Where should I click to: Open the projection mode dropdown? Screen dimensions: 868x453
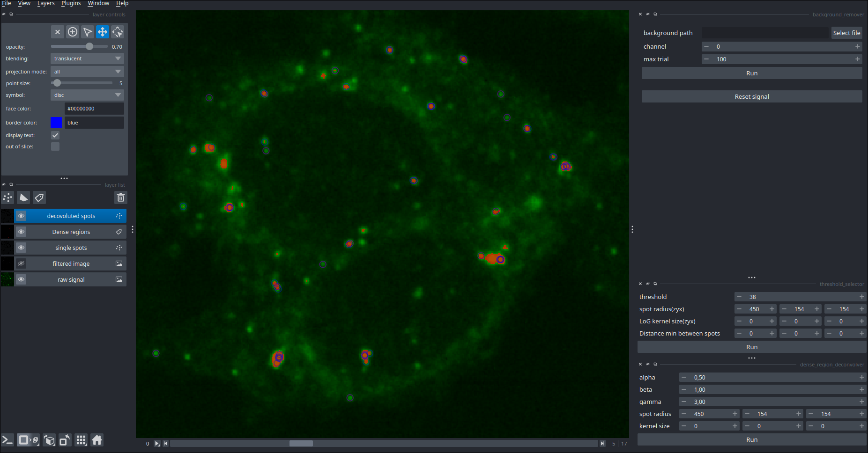87,72
